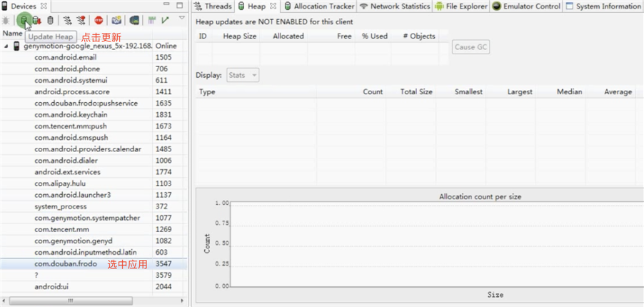
Task: Select the com.android.launcher3 process
Action: click(94, 195)
